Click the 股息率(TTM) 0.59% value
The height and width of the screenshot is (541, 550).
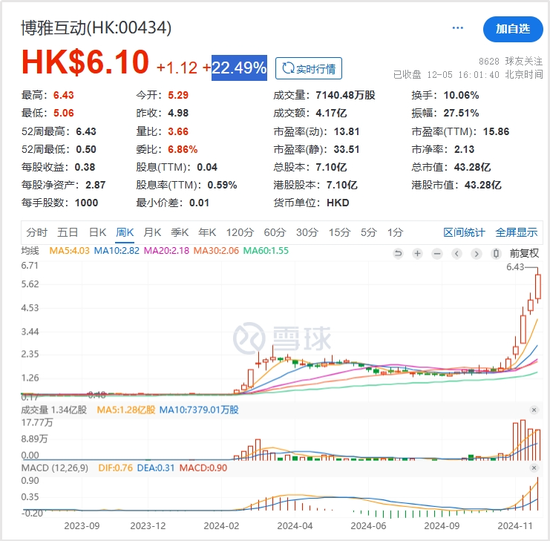click(222, 185)
